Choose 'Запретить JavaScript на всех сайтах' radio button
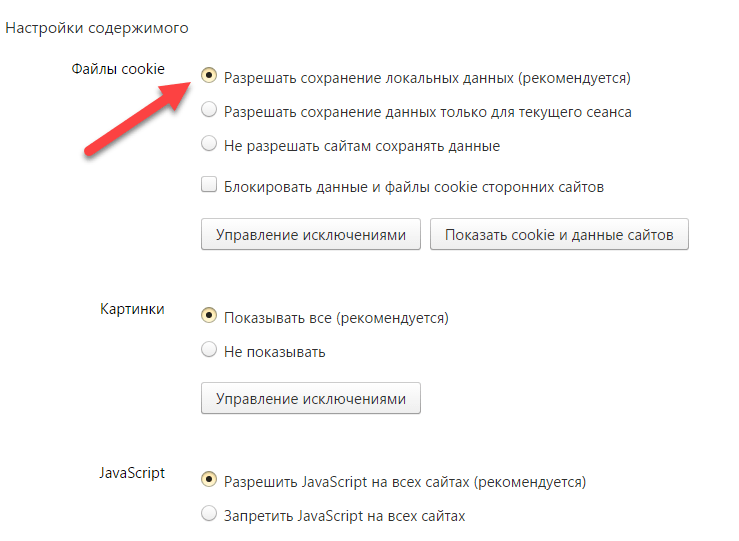This screenshot has height=541, width=739. point(209,515)
